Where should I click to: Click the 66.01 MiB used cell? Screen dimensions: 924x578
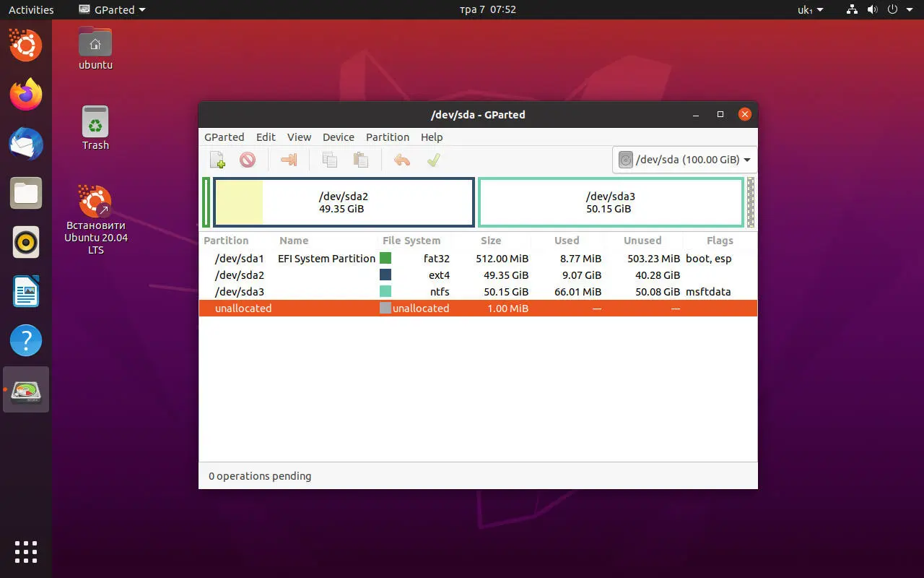(578, 292)
